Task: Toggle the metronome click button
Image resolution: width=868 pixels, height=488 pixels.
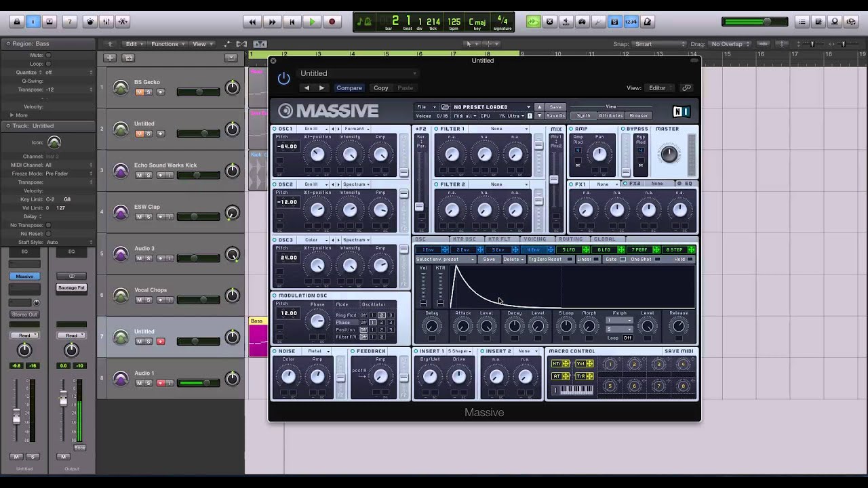Action: 647,22
